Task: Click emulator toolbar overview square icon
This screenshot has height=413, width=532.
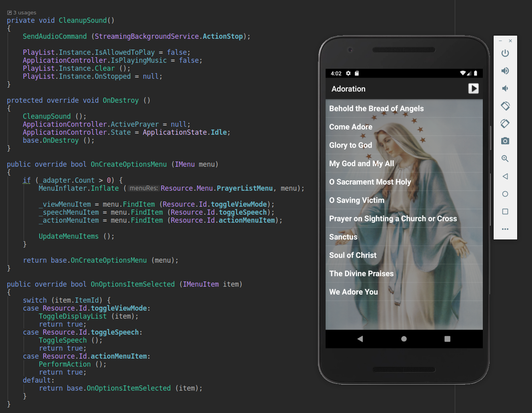Action: click(505, 211)
